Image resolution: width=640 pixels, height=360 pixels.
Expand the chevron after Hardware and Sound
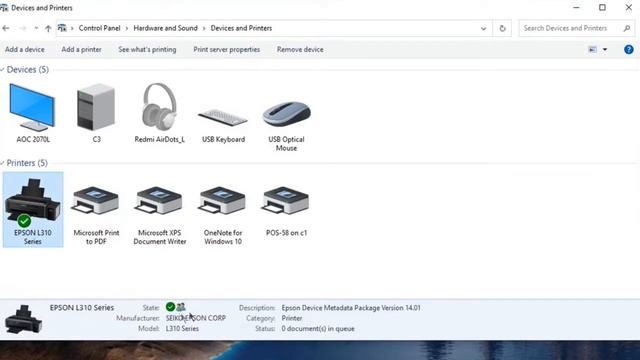204,28
